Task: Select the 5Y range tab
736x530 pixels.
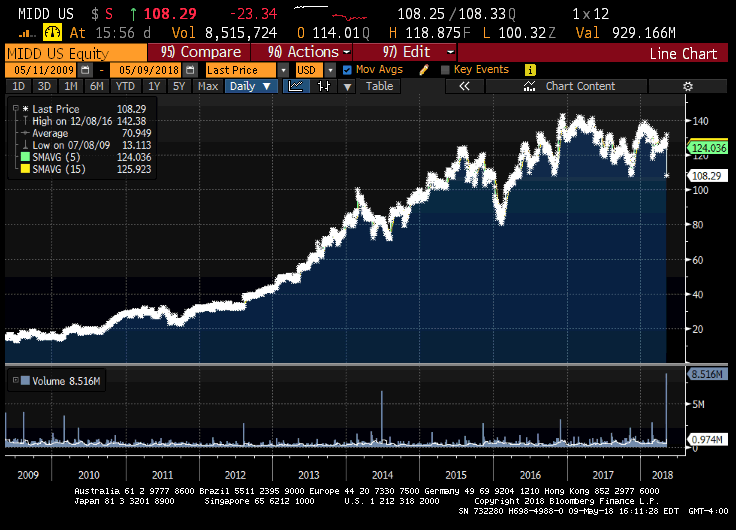Action: click(179, 86)
